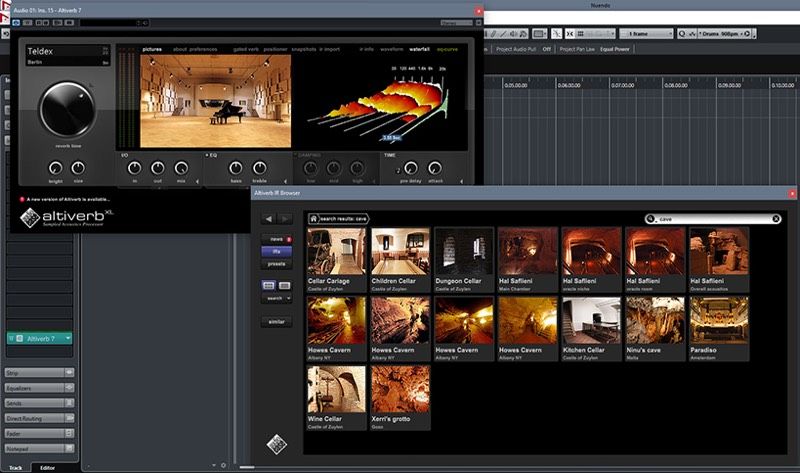Open the search dropdown in IR Browser sidebar
This screenshot has width=800, height=473.
(277, 298)
